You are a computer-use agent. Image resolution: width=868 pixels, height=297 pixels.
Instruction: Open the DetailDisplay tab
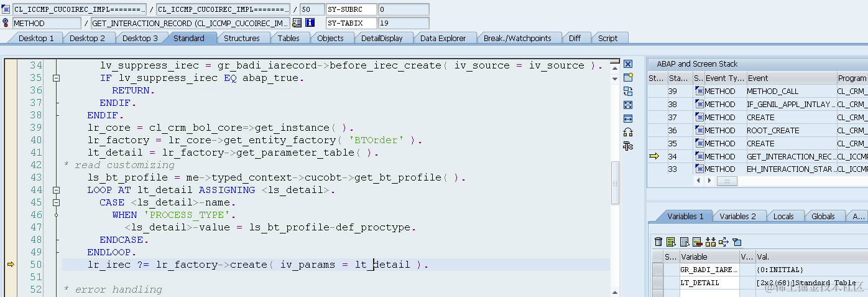382,38
